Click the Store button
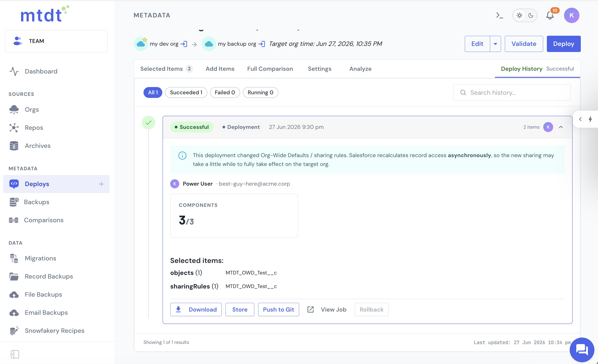 point(239,310)
